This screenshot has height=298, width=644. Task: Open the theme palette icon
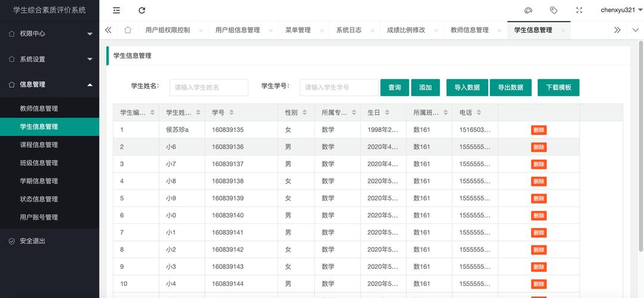coord(529,10)
